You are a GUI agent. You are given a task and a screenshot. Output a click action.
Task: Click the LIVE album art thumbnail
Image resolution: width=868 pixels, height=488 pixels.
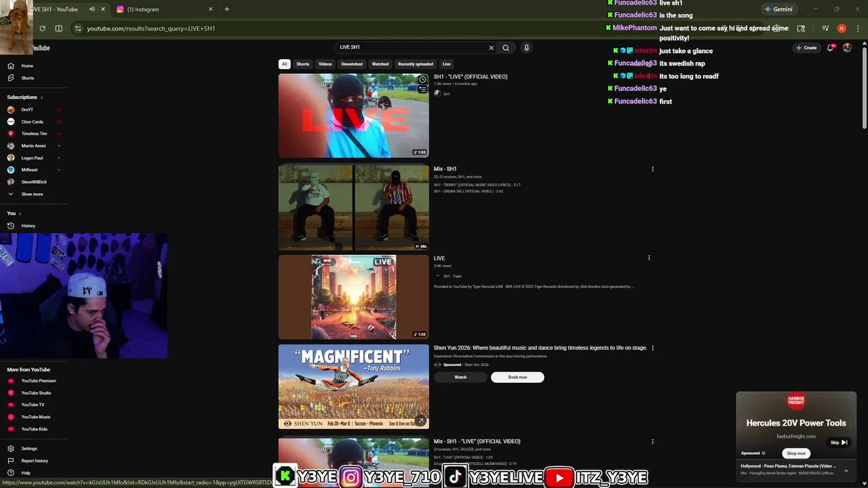tap(353, 297)
